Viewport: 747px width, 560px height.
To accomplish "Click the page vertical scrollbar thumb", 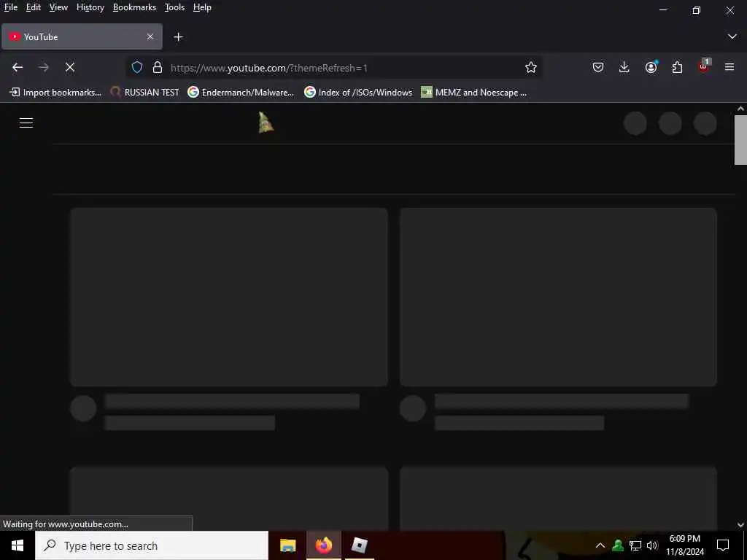I will click(x=740, y=140).
